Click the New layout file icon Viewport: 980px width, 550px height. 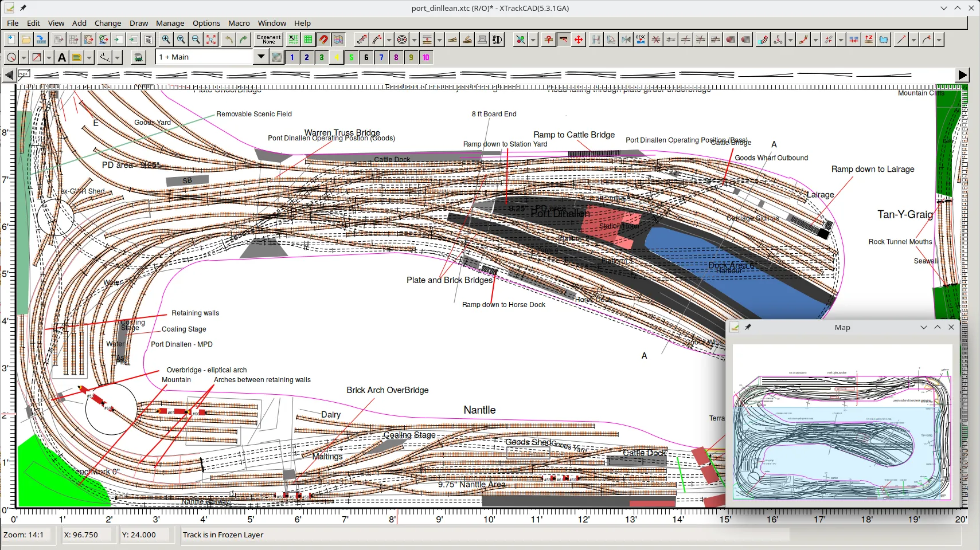(x=11, y=40)
